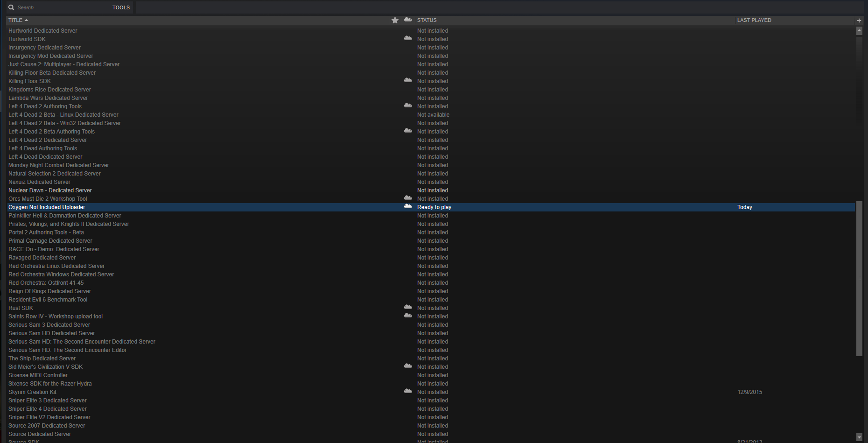The image size is (868, 443).
Task: Select Red Orchestra: Ostfront 41-45
Action: click(x=46, y=283)
